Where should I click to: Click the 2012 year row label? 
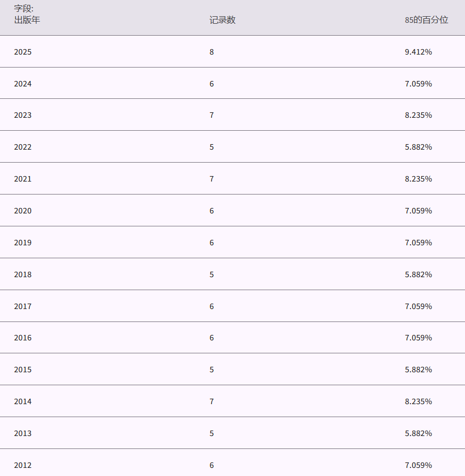[23, 465]
